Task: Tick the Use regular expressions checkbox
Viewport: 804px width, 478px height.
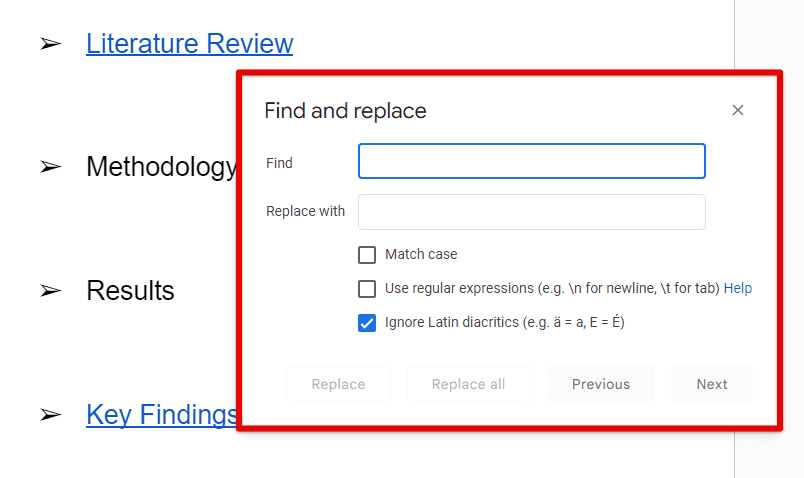Action: (367, 289)
